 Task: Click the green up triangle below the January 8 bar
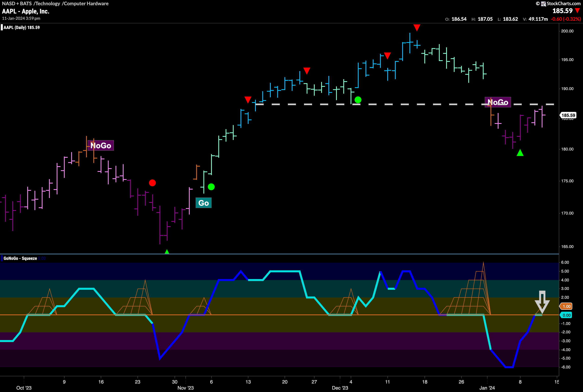(x=520, y=152)
